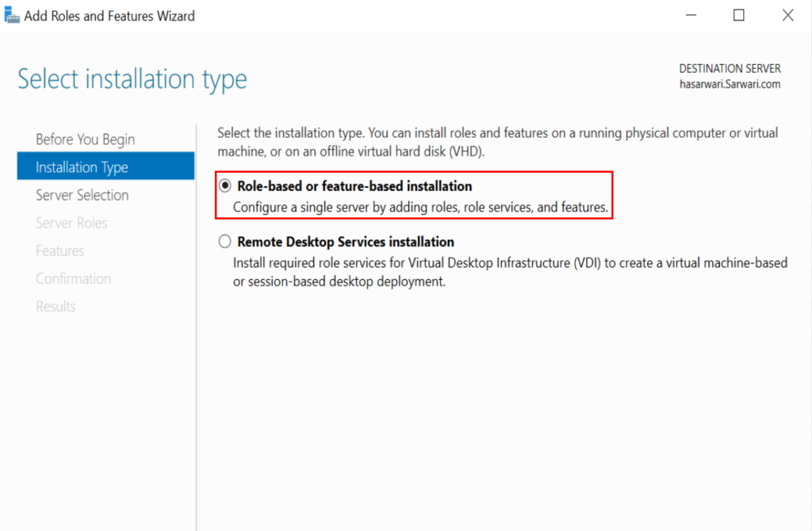Open the Features step

[59, 250]
